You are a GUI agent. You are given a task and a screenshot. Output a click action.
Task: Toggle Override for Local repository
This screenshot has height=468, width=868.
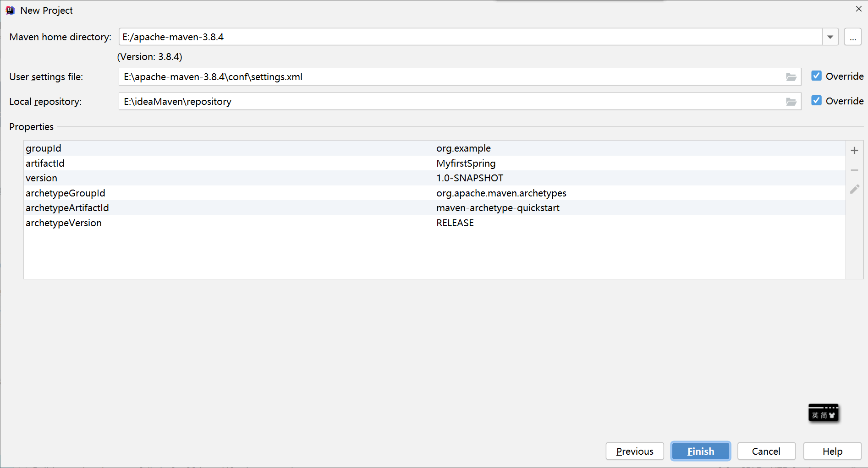pos(816,101)
